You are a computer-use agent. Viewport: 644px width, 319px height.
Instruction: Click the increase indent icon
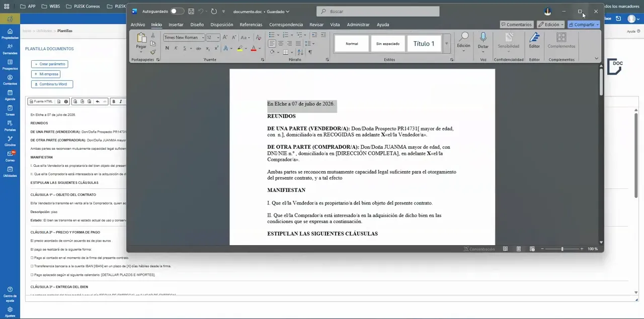(324, 35)
